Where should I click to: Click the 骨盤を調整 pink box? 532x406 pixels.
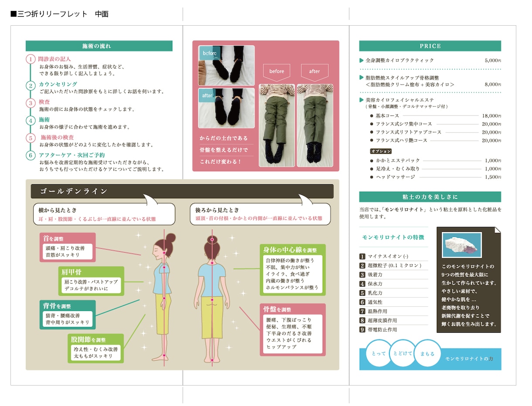coord(293,330)
